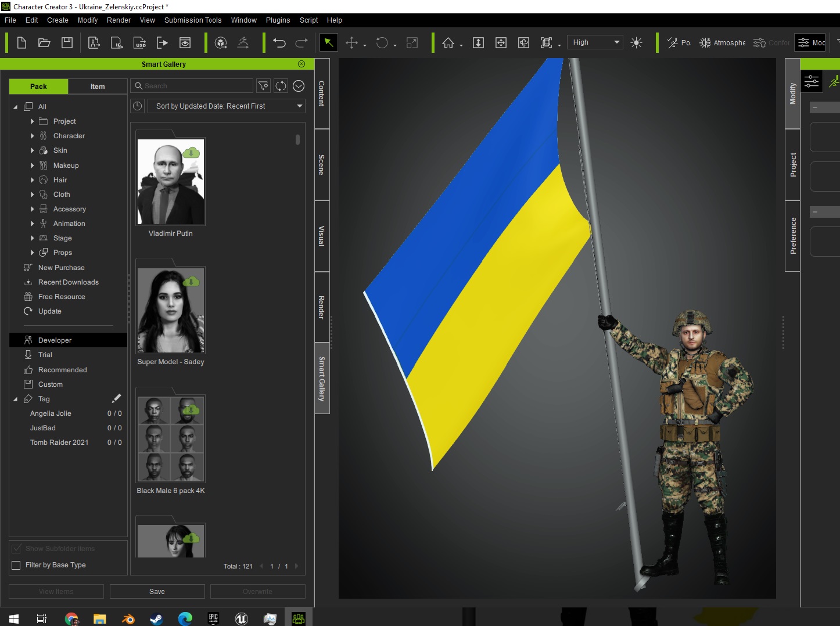
Task: Open Blender from the taskbar
Action: click(x=128, y=619)
